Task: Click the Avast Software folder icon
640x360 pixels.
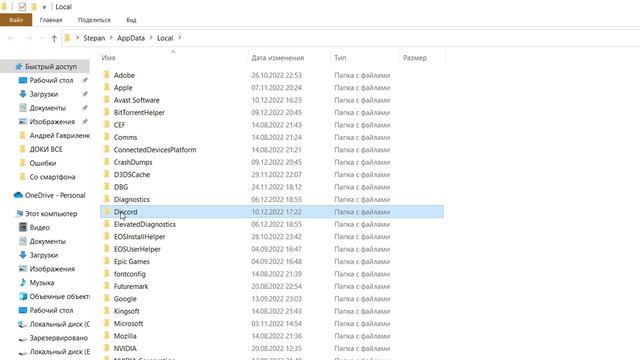Action: pyautogui.click(x=107, y=100)
